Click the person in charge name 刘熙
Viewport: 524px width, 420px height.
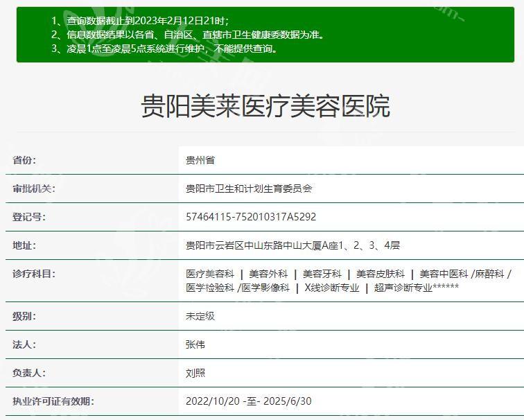[x=195, y=373]
